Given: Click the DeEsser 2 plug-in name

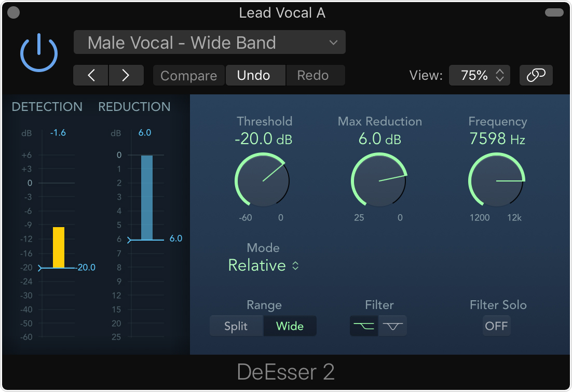Looking at the screenshot, I should [x=285, y=372].
